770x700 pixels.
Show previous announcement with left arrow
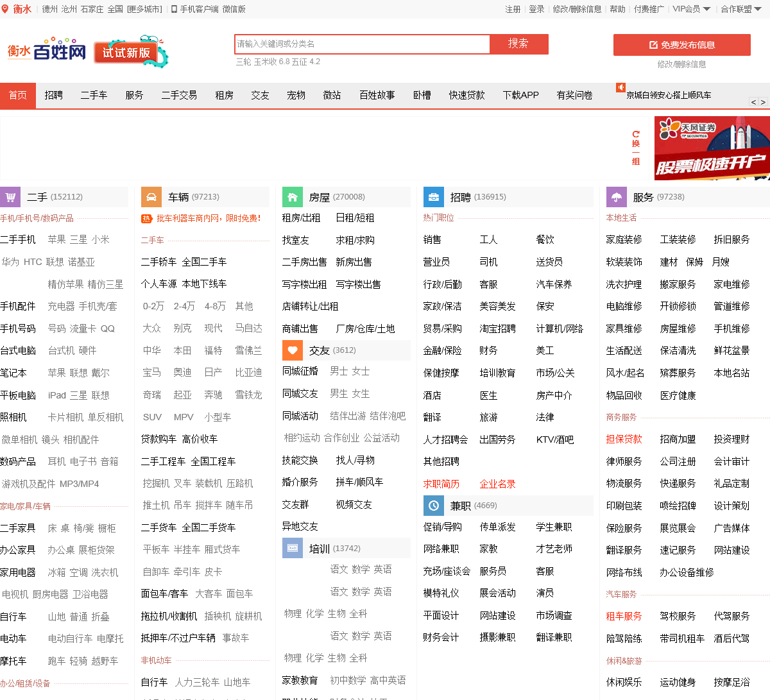(x=754, y=102)
